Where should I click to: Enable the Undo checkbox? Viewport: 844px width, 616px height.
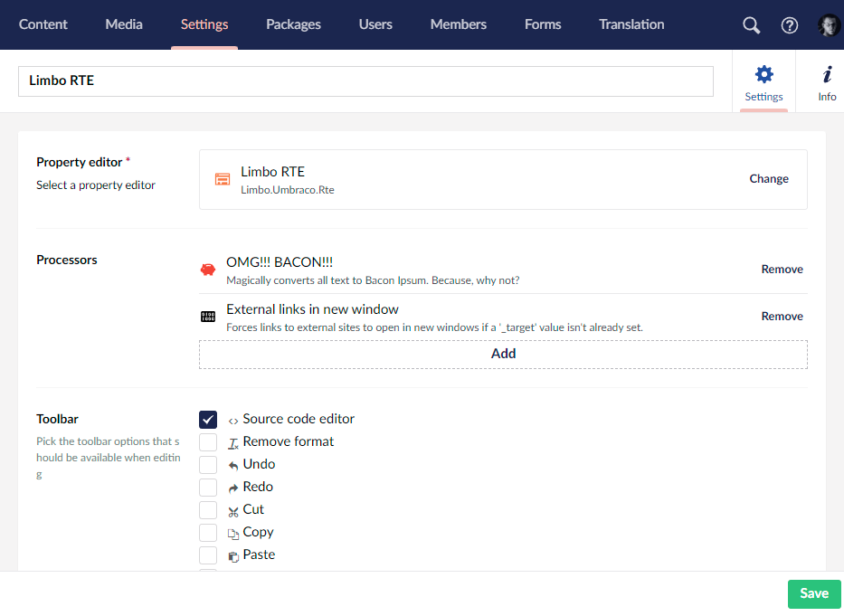pos(208,465)
